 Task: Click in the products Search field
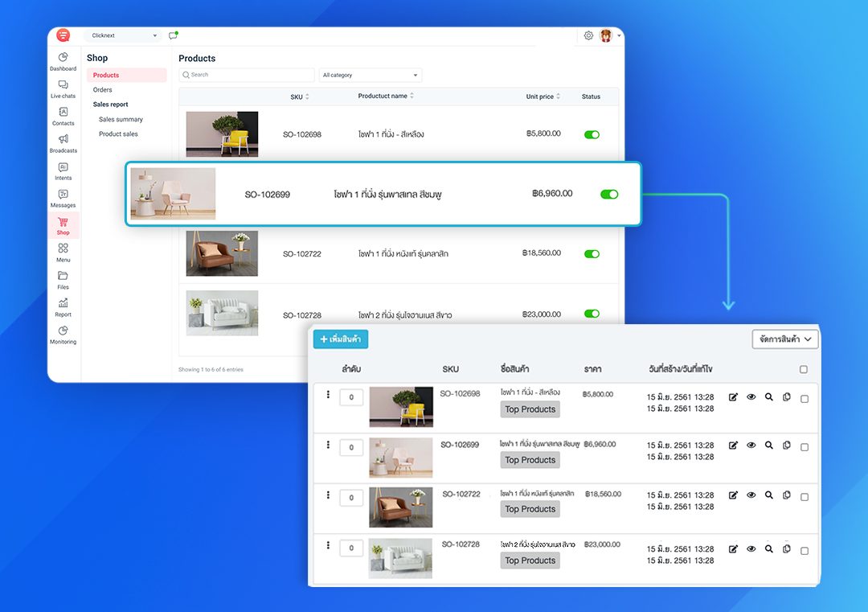[247, 75]
